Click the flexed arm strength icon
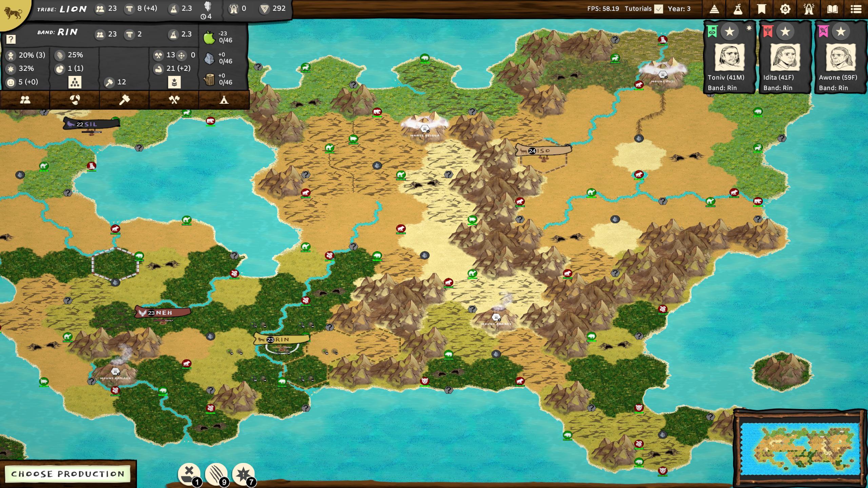The width and height of the screenshot is (868, 488). pyautogui.click(x=158, y=69)
